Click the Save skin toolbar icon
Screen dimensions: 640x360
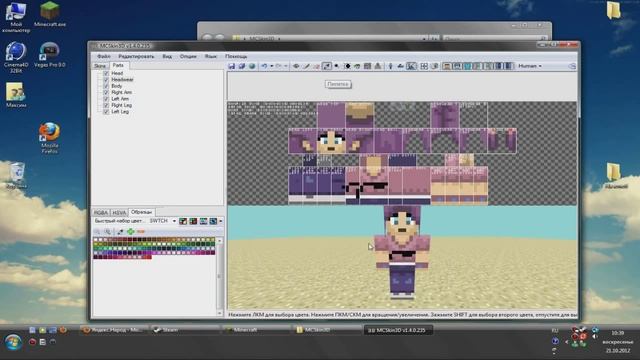[231, 66]
